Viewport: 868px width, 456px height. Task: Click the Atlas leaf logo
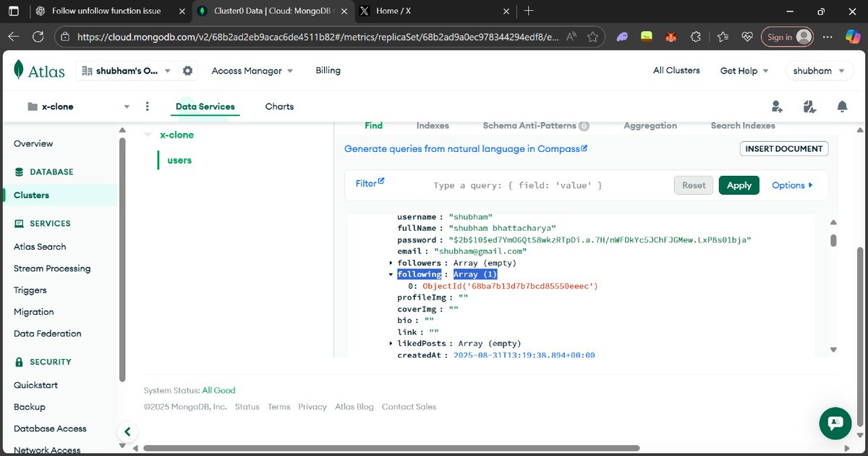pyautogui.click(x=19, y=69)
